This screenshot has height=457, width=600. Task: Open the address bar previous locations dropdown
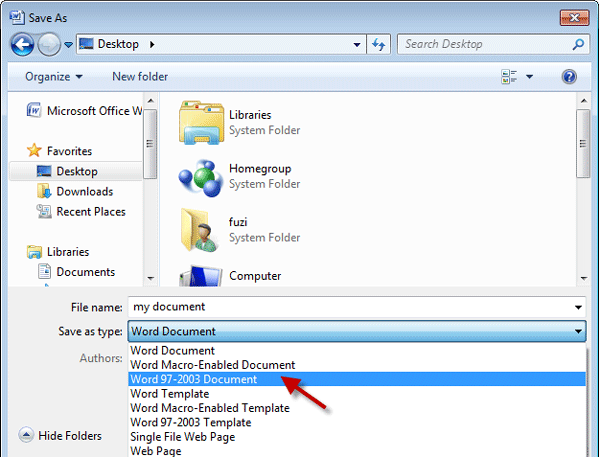tap(357, 45)
